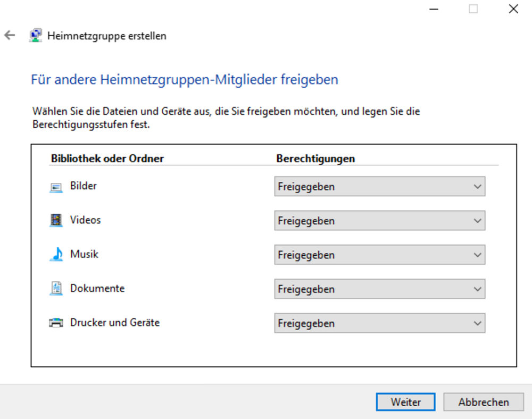Image resolution: width=532 pixels, height=419 pixels.
Task: Minimize the wizard window
Action: (434, 9)
